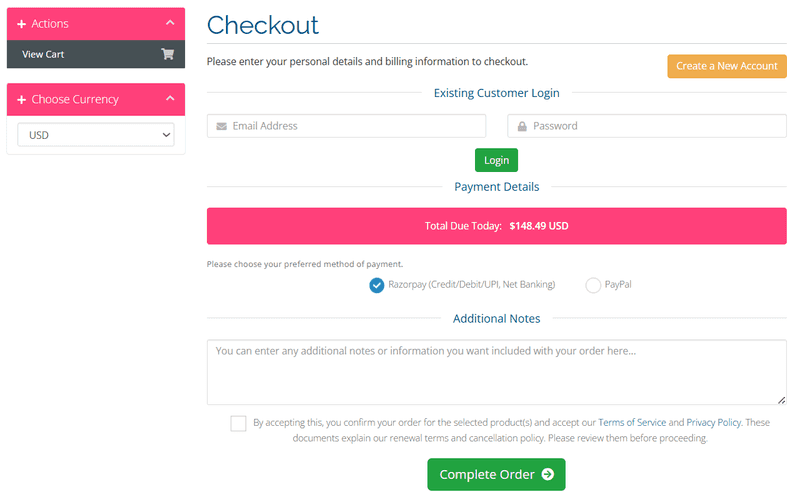
Task: Click the envelope icon in email field
Action: [x=221, y=126]
